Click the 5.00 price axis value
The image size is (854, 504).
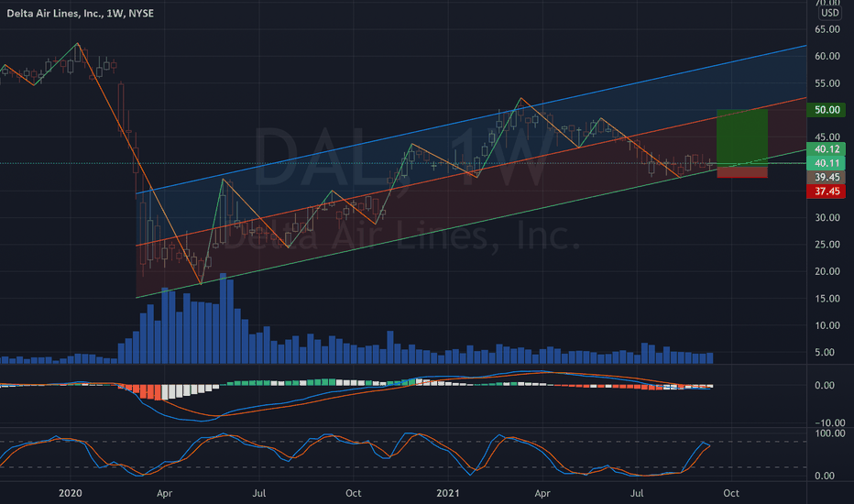[825, 352]
